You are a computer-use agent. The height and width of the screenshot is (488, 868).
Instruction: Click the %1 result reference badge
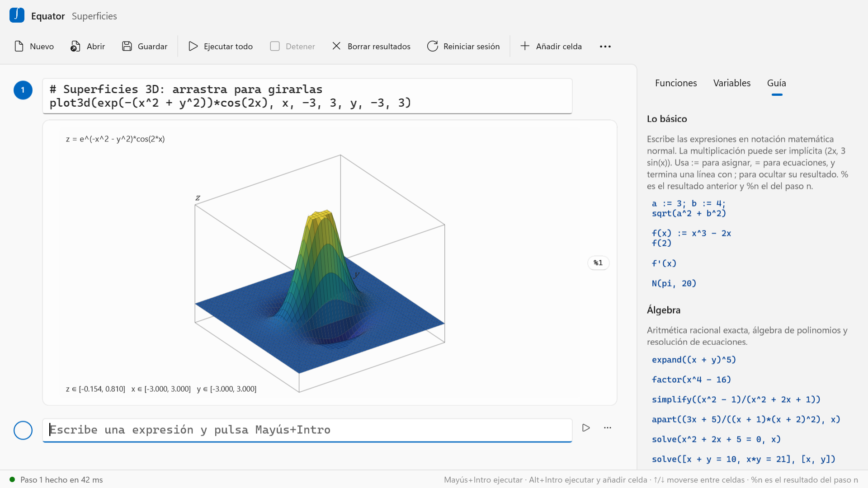(x=598, y=263)
